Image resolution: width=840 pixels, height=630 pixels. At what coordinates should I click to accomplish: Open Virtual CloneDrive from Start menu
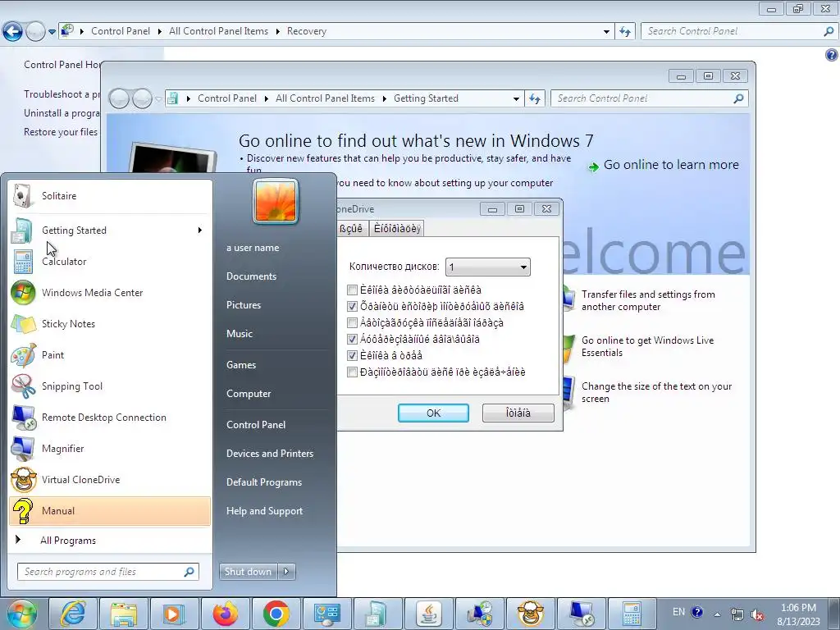click(x=110, y=479)
